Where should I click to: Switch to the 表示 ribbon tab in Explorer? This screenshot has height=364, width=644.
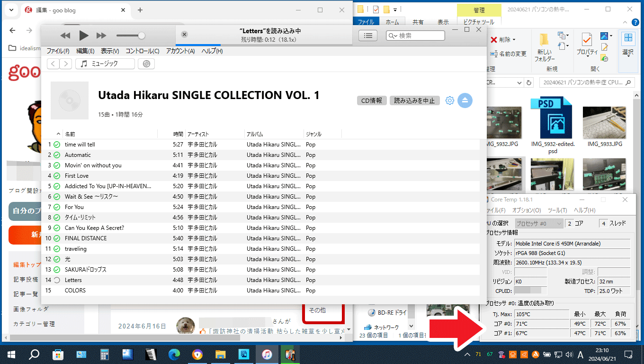pos(443,22)
